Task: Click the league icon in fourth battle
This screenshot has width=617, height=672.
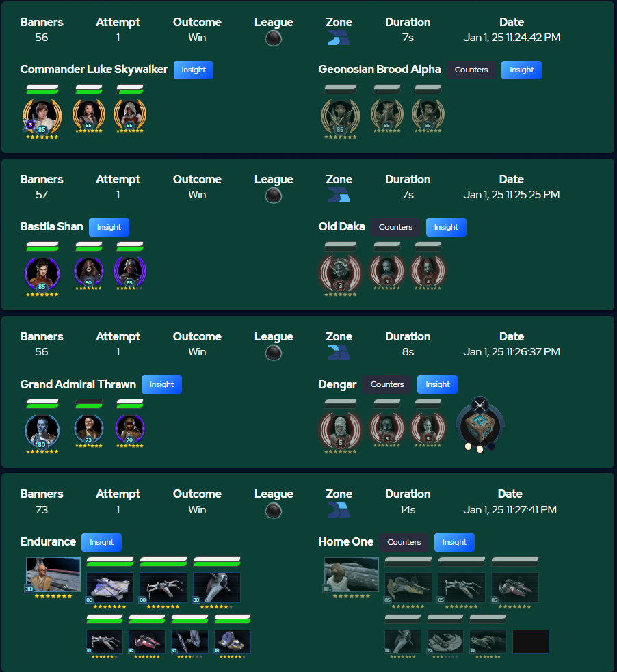Action: (274, 511)
